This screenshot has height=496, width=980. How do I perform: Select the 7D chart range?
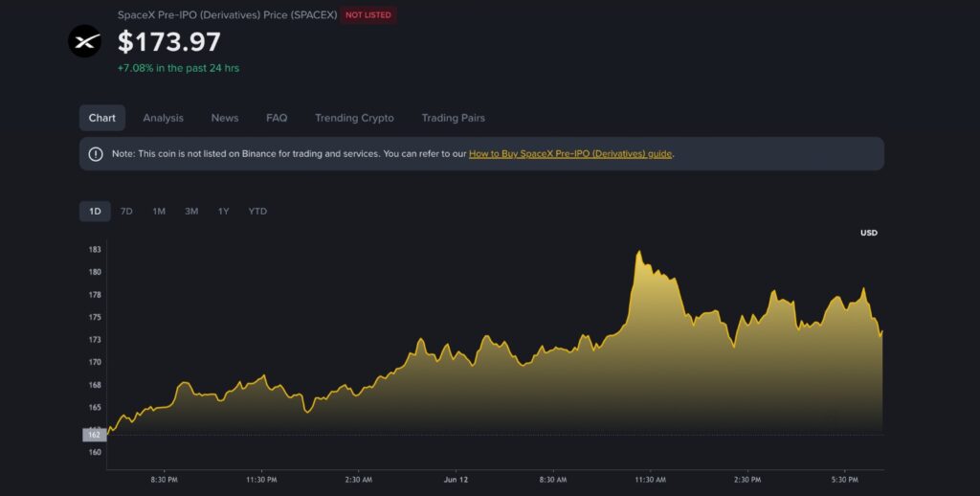point(126,212)
